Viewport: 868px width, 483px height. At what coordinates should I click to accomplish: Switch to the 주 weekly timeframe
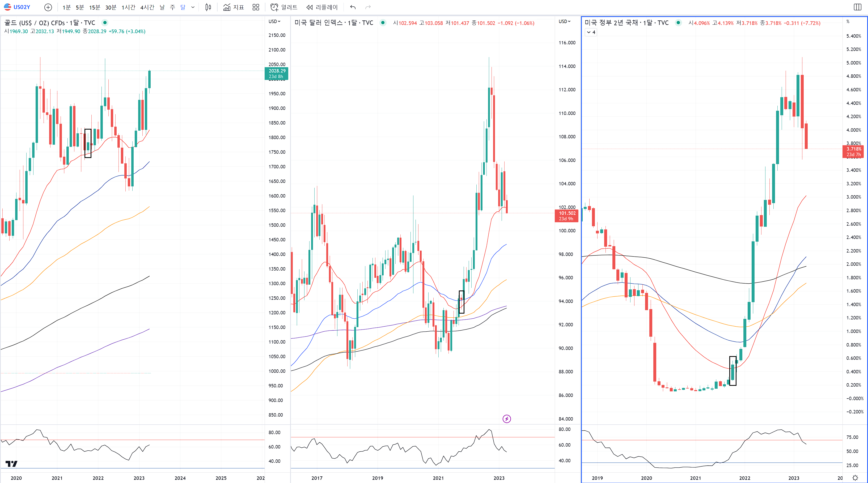(x=172, y=7)
